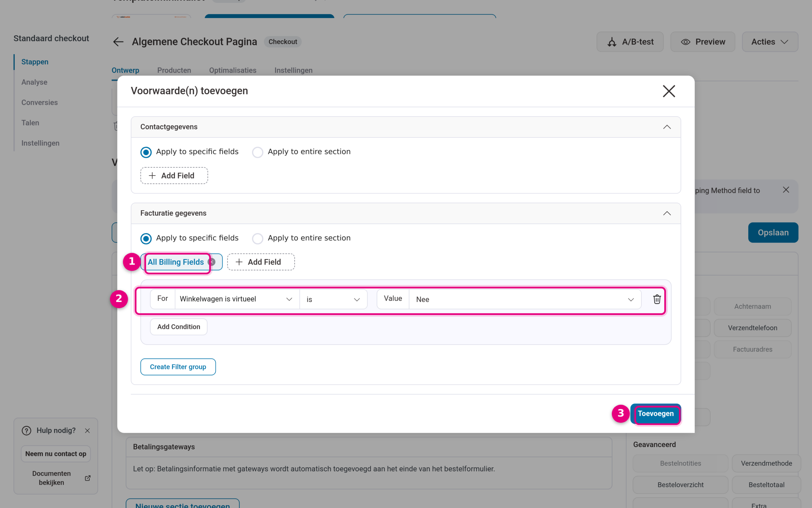The height and width of the screenshot is (508, 812).
Task: Open Preview with the eye icon
Action: 703,42
